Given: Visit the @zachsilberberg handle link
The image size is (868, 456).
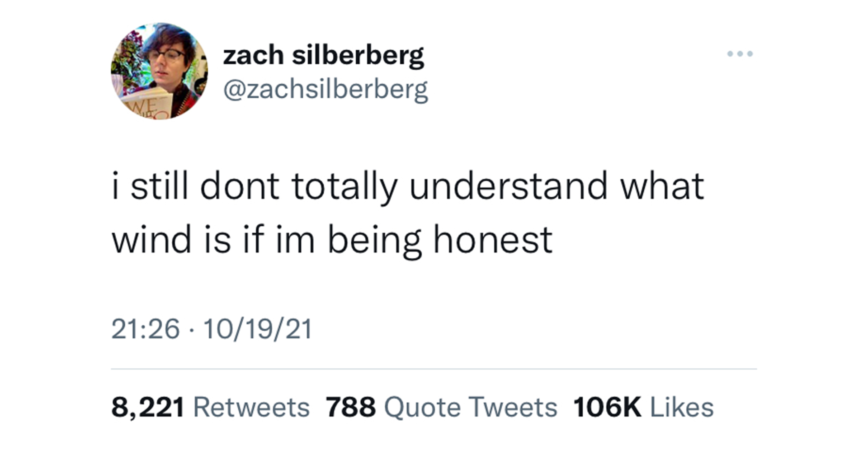Looking at the screenshot, I should click(325, 90).
